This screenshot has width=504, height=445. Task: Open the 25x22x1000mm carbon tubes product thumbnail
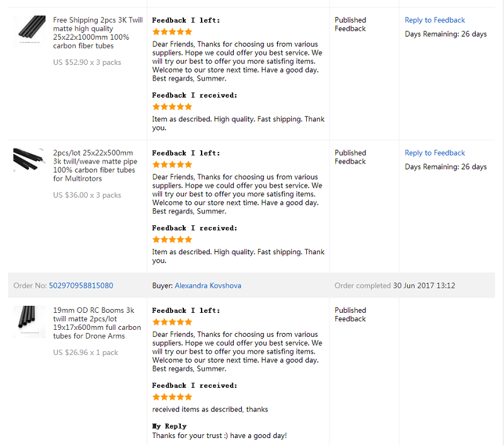pos(29,31)
